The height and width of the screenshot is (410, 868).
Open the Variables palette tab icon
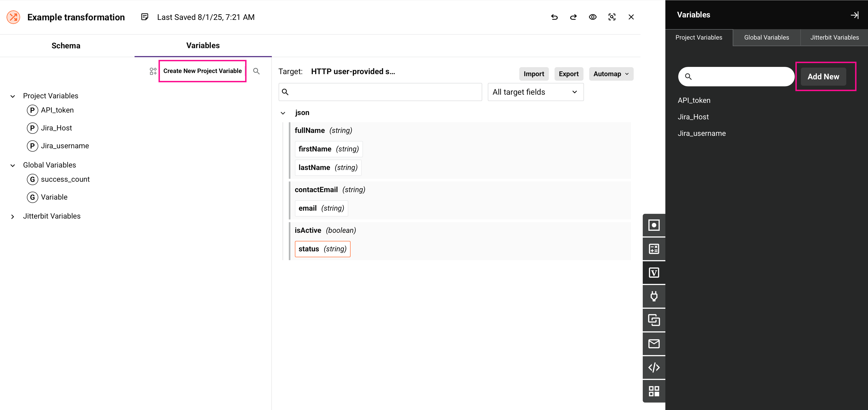coord(654,273)
